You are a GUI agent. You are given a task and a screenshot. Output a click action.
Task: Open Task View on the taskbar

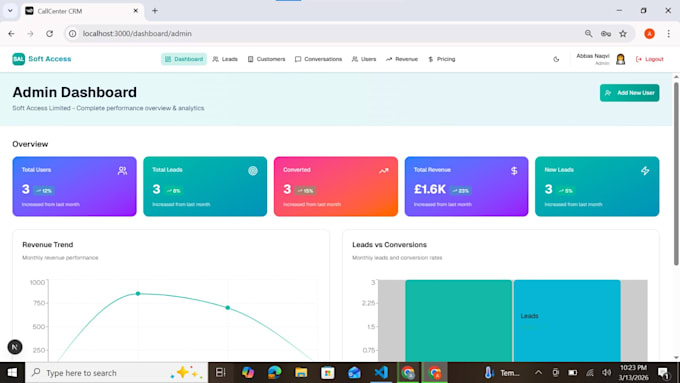click(220, 373)
